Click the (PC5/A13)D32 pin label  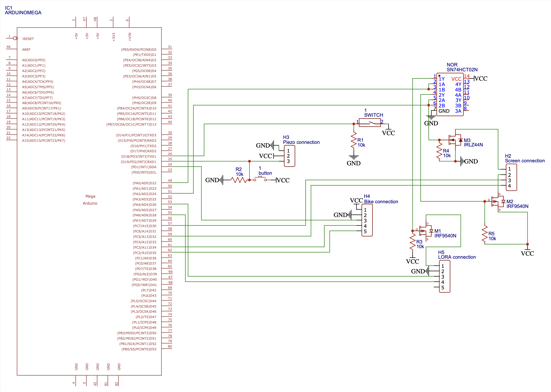144,236
